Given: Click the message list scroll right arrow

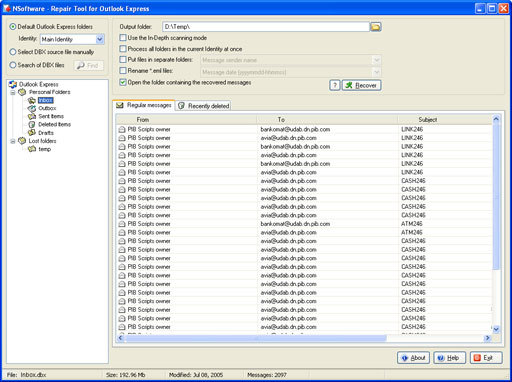Looking at the screenshot, I should 487,338.
